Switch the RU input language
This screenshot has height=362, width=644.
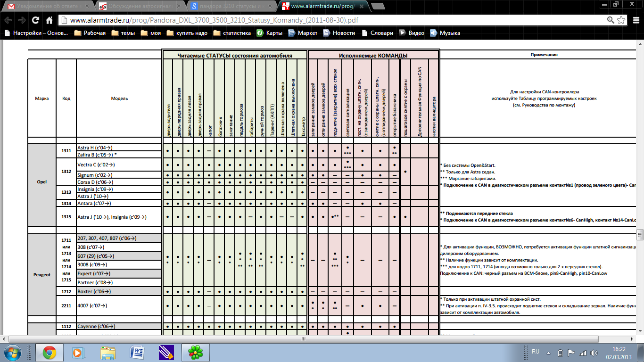(535, 352)
